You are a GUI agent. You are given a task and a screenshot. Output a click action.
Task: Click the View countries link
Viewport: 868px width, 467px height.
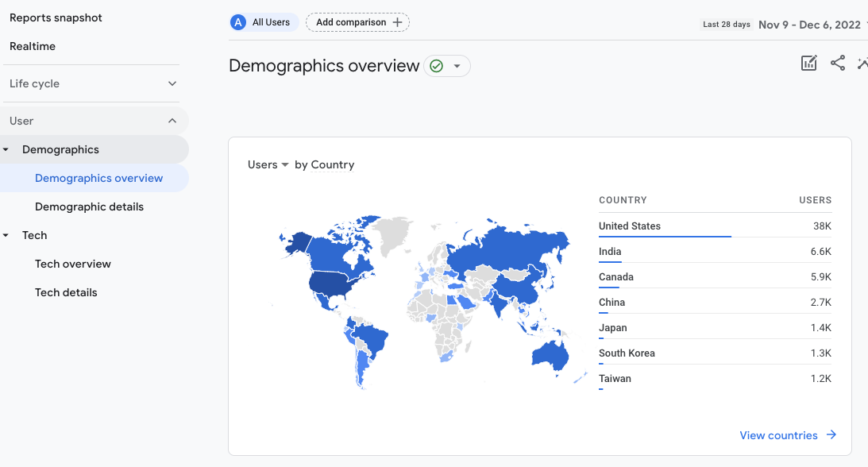[x=778, y=435]
